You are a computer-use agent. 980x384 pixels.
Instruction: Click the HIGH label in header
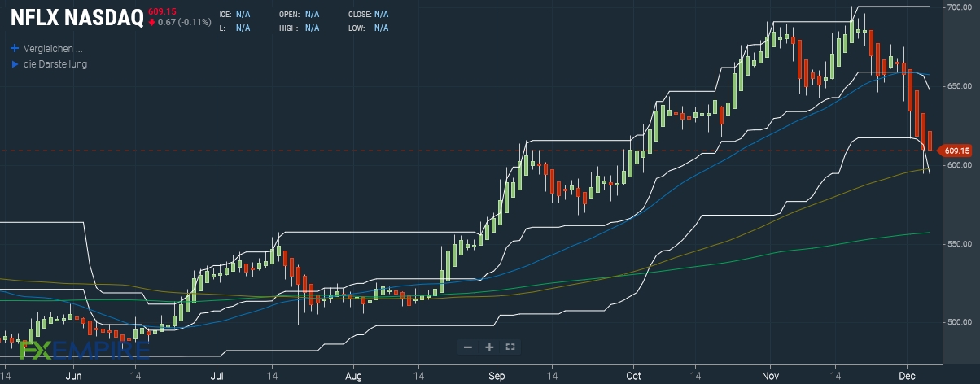click(x=287, y=28)
